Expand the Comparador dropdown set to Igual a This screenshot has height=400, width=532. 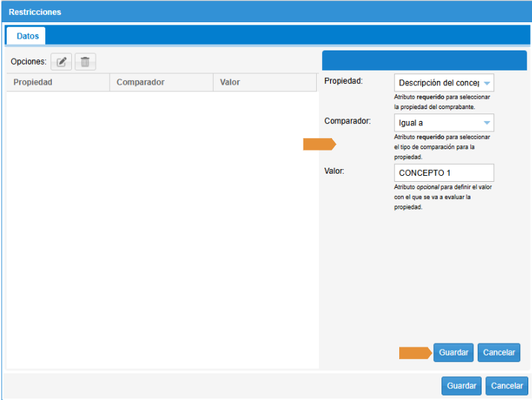click(x=444, y=122)
